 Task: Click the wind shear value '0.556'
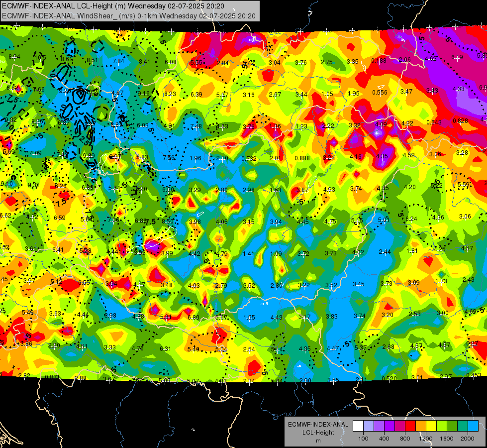tap(380, 92)
